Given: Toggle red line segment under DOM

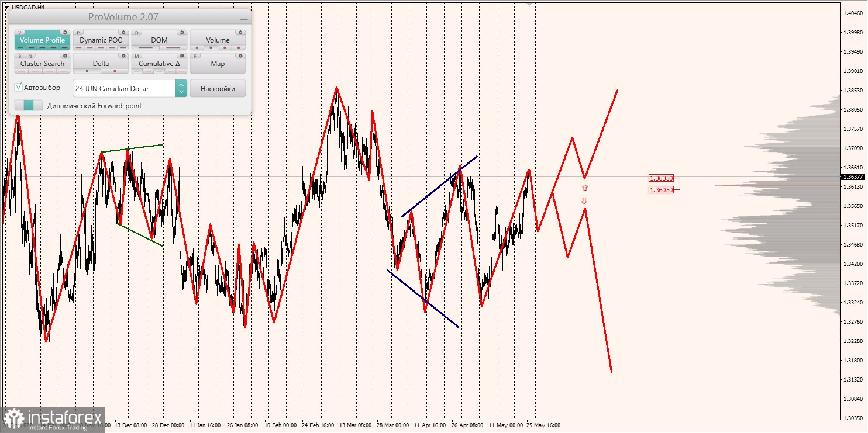Looking at the screenshot, I should [173, 47].
